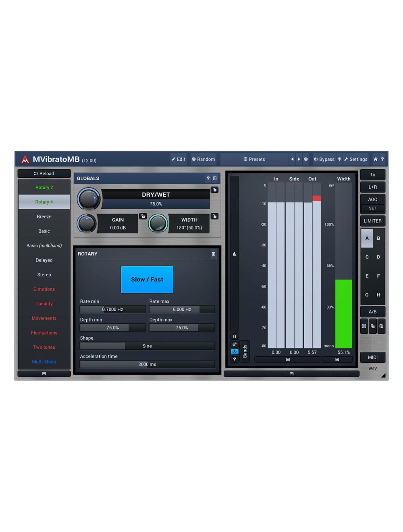Open the Presets dropdown
Screen dimensions: 403x532
[253, 159]
